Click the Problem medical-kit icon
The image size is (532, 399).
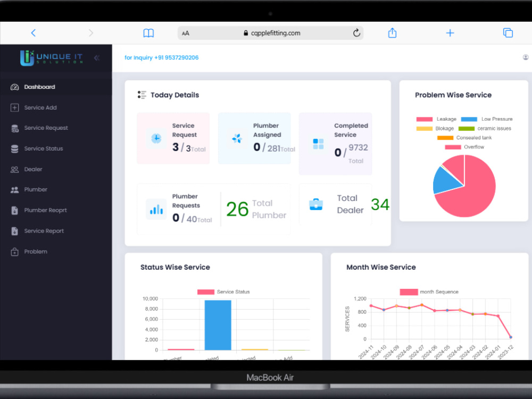point(14,252)
